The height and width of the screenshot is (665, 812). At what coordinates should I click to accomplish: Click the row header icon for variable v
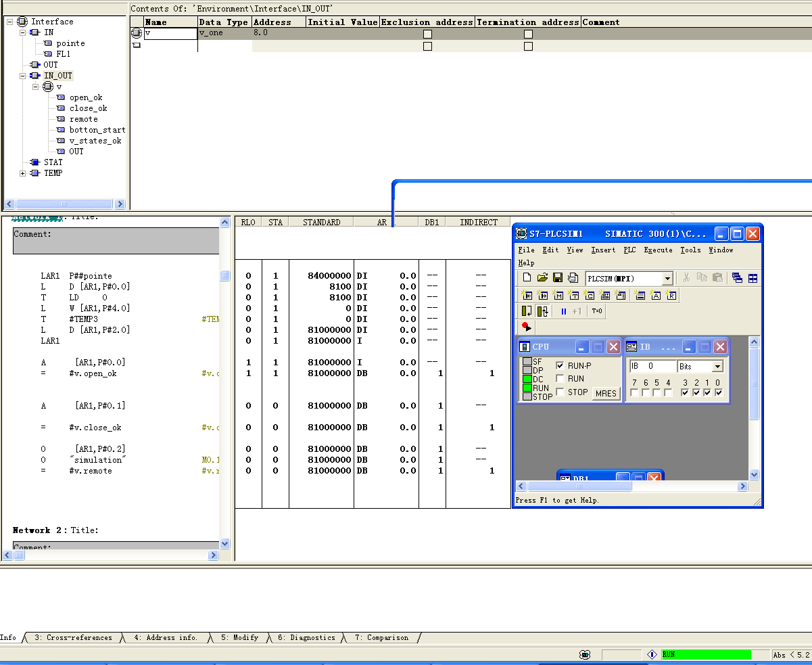(137, 32)
